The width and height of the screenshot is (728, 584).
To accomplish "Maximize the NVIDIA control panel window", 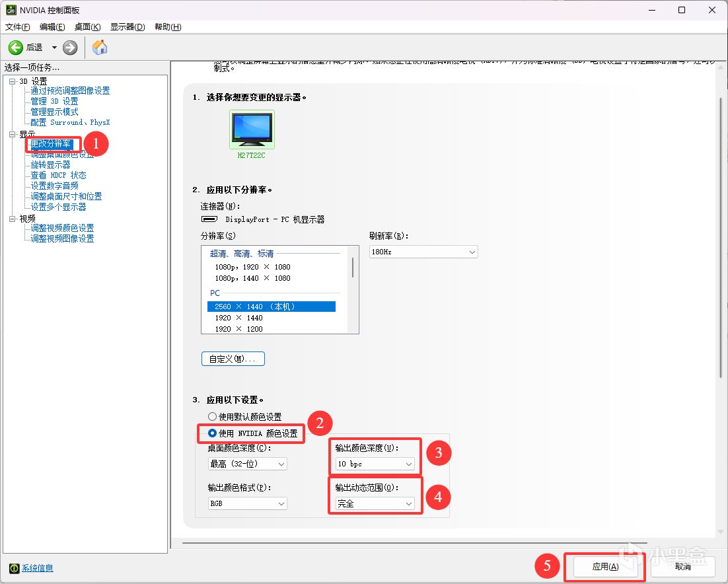I will coord(682,10).
